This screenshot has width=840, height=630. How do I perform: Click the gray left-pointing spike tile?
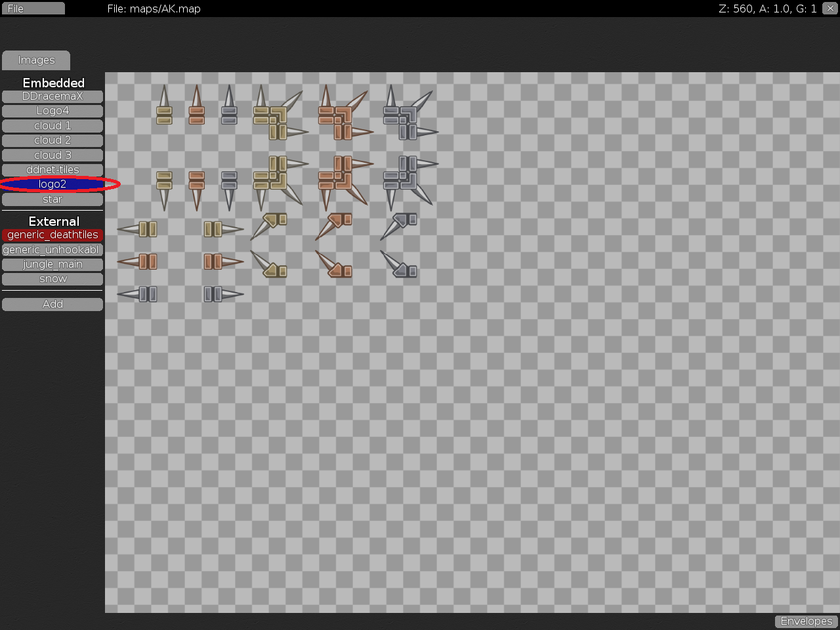click(x=138, y=294)
